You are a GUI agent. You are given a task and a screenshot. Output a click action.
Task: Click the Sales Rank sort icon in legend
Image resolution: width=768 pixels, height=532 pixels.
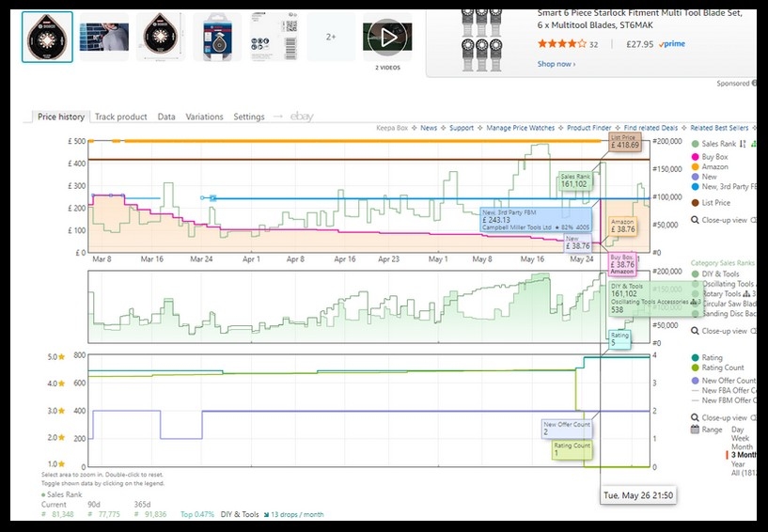(x=743, y=144)
